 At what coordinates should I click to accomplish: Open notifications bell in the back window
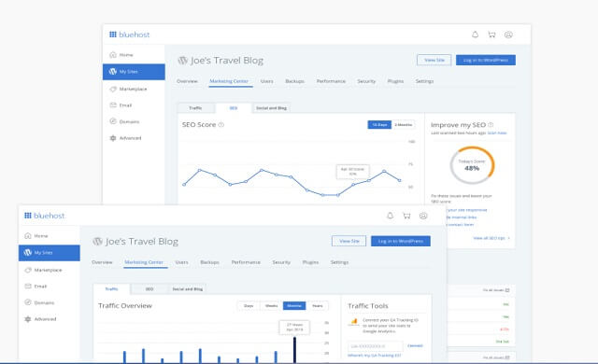(x=475, y=35)
